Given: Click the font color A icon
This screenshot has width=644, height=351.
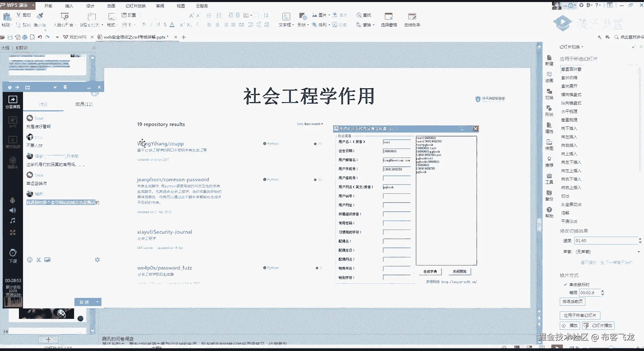Looking at the screenshot, I should [x=172, y=25].
